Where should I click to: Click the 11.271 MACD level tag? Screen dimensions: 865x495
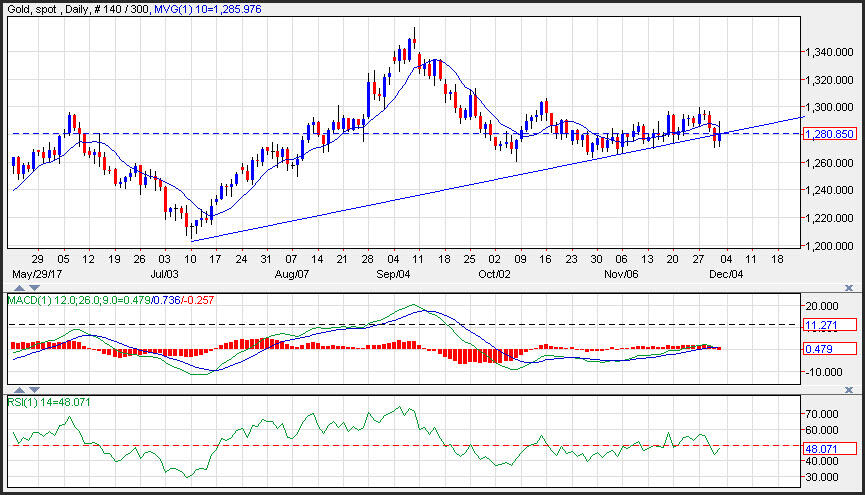pyautogui.click(x=830, y=325)
